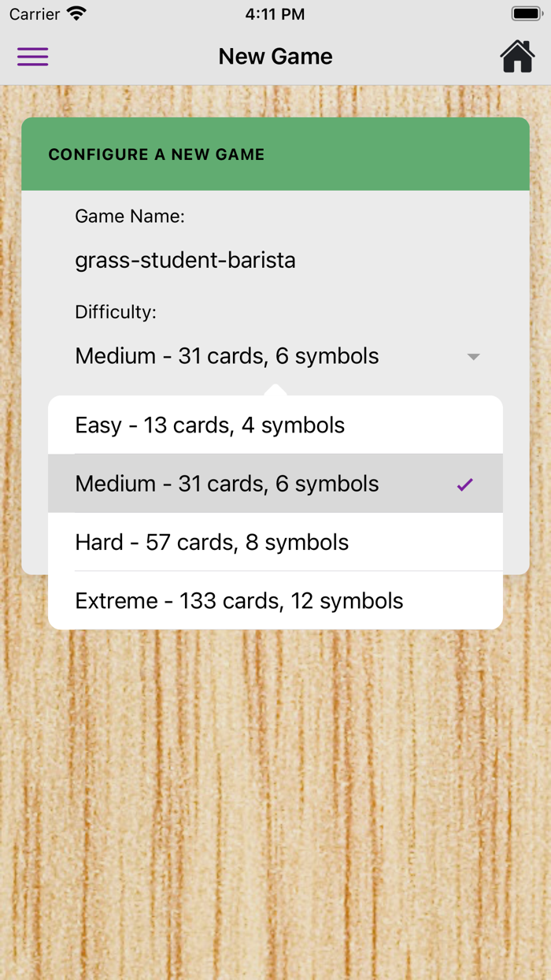Click the Configure a New Game header

(x=157, y=154)
